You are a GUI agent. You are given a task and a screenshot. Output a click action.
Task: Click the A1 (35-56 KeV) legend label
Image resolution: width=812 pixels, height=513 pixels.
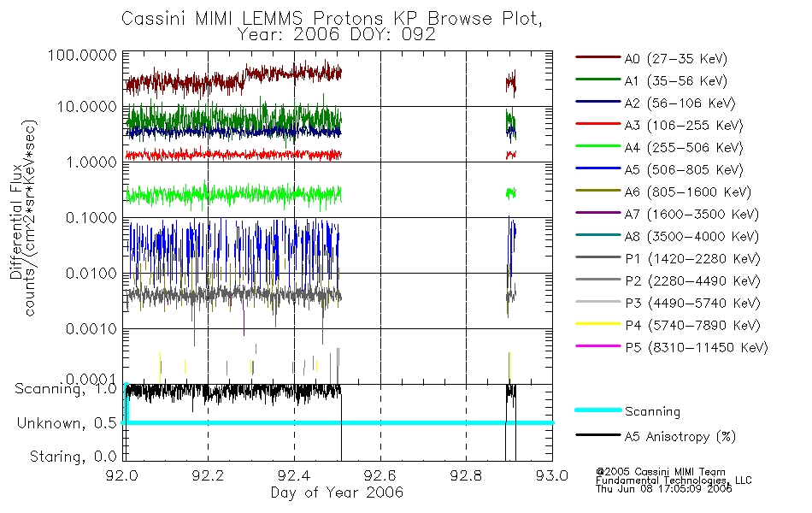[x=675, y=81]
